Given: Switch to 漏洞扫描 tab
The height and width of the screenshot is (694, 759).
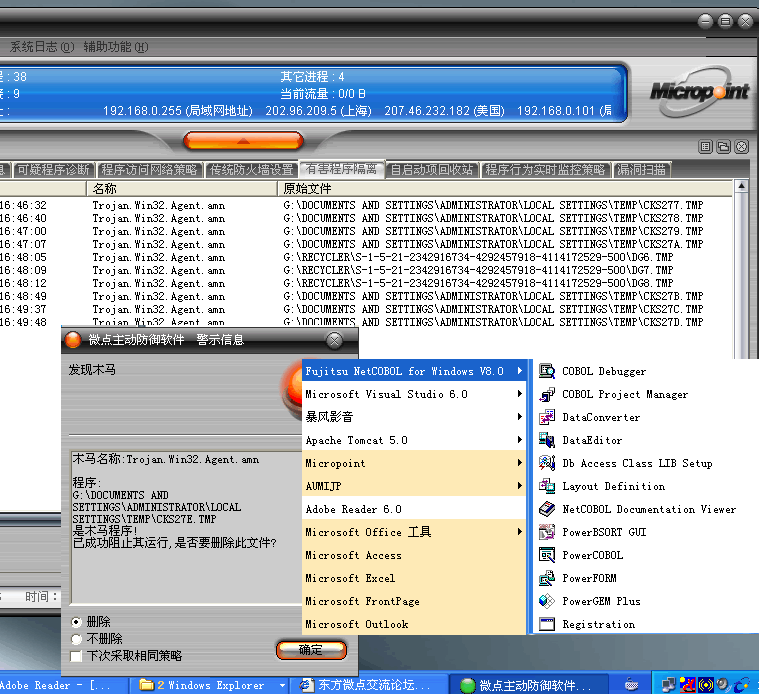Looking at the screenshot, I should tap(642, 170).
